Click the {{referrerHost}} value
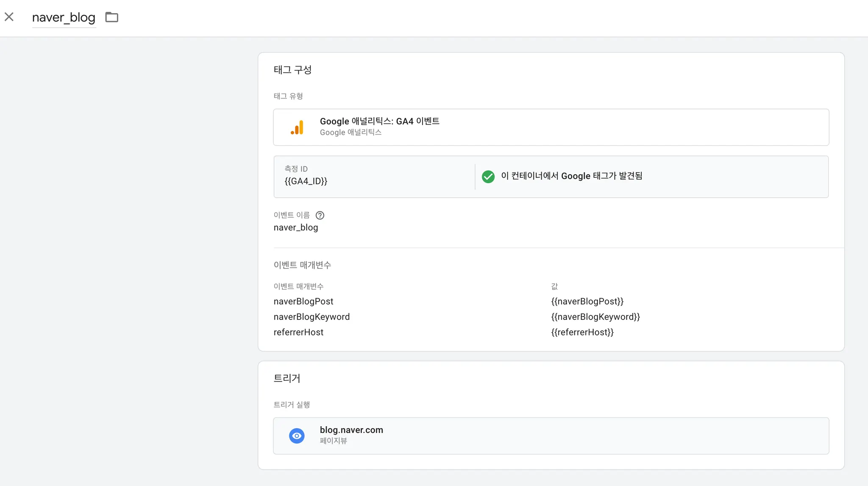 pyautogui.click(x=582, y=332)
